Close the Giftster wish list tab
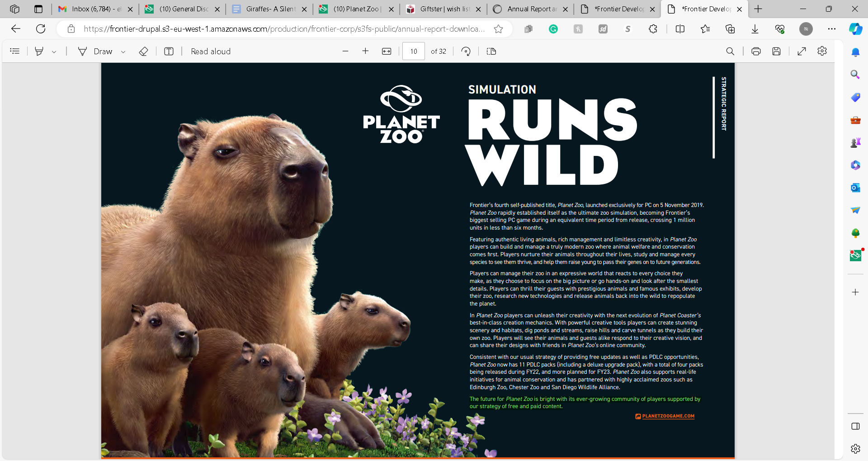 [478, 9]
